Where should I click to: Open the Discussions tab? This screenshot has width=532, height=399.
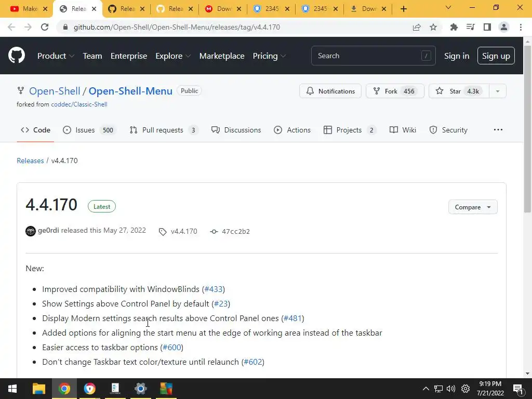tap(236, 130)
